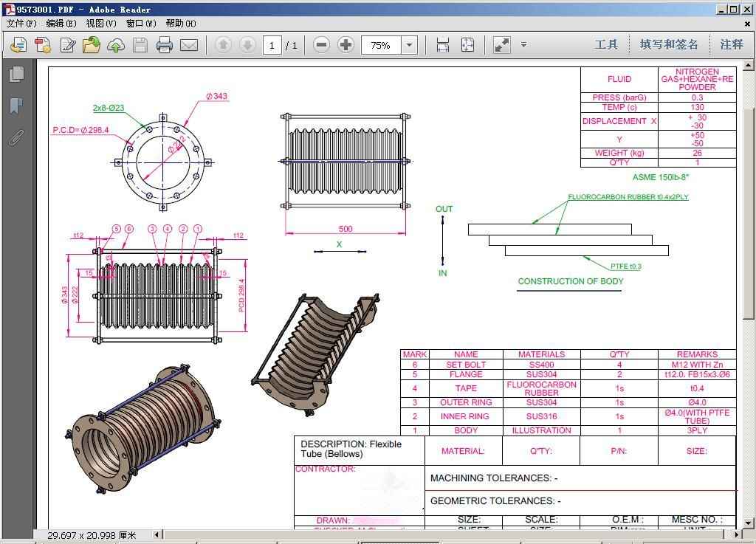This screenshot has width=756, height=544.
Task: Click the convert file to PDF icon
Action: pyautogui.click(x=43, y=45)
